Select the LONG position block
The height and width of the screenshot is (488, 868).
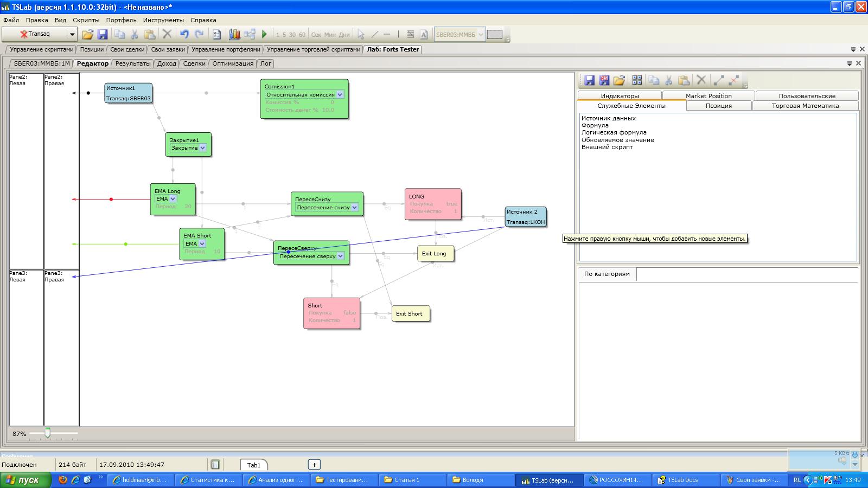(433, 204)
